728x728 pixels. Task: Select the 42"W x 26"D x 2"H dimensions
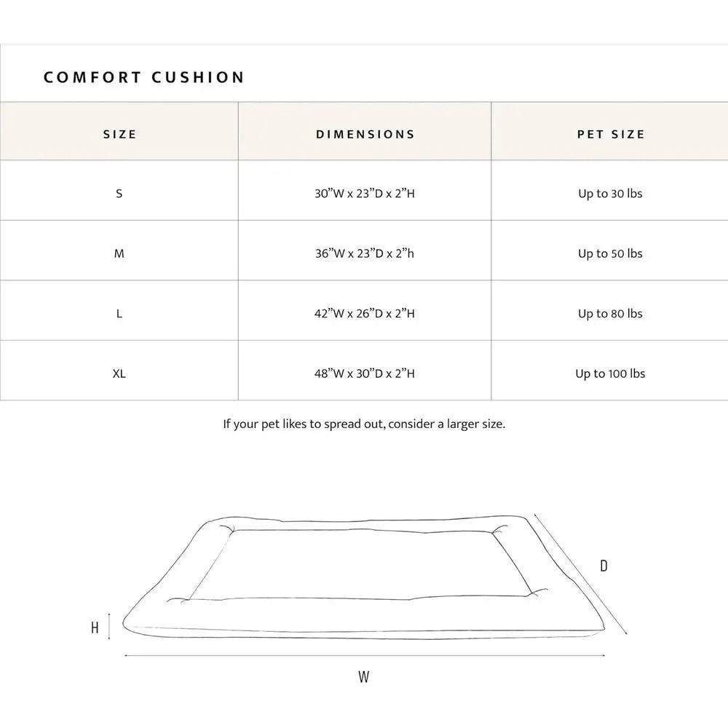click(365, 313)
